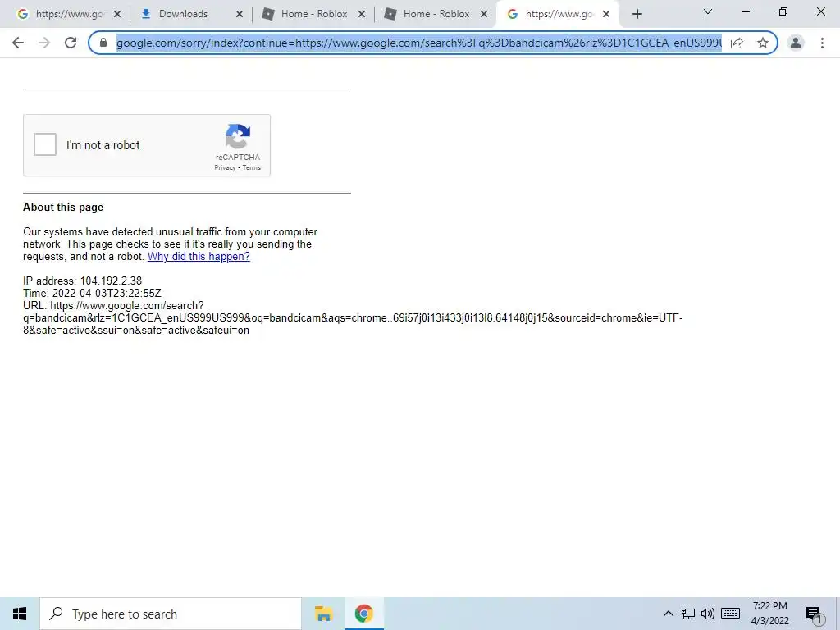
Task: View site information via padlock icon
Action: pos(103,43)
